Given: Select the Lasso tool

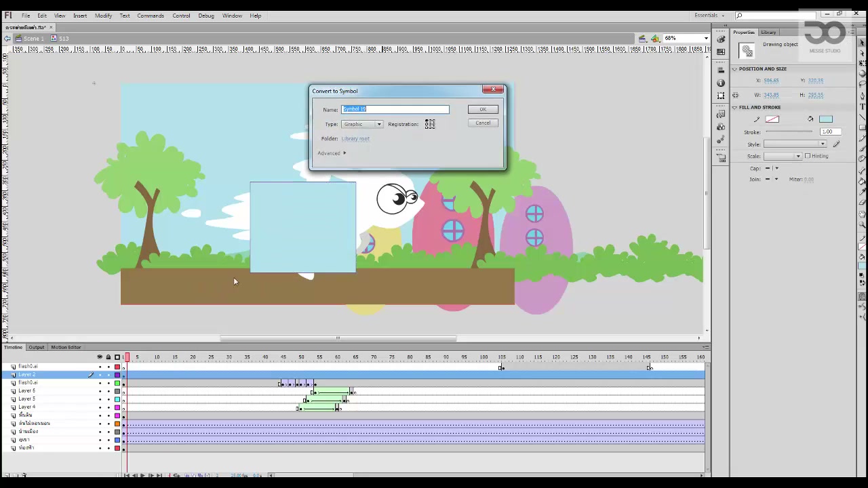Looking at the screenshot, I should [x=863, y=83].
